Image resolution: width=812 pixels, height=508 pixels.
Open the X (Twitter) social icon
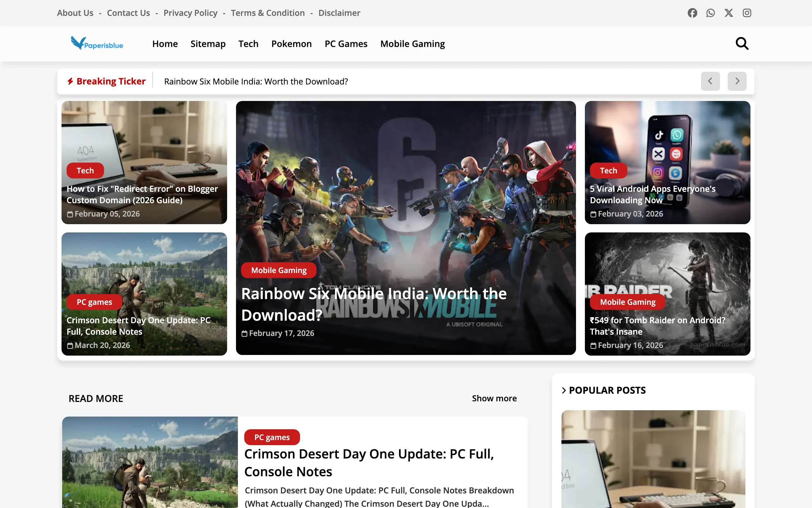point(729,13)
